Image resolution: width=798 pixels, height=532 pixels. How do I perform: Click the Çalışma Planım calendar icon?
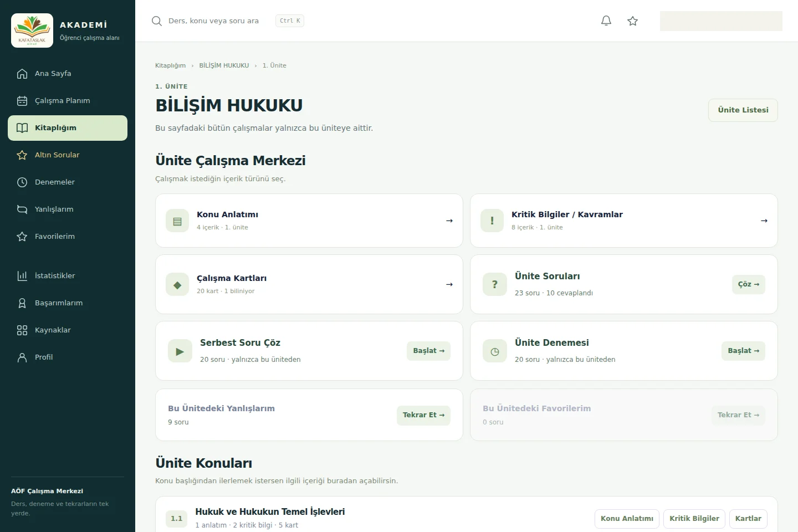(x=22, y=101)
